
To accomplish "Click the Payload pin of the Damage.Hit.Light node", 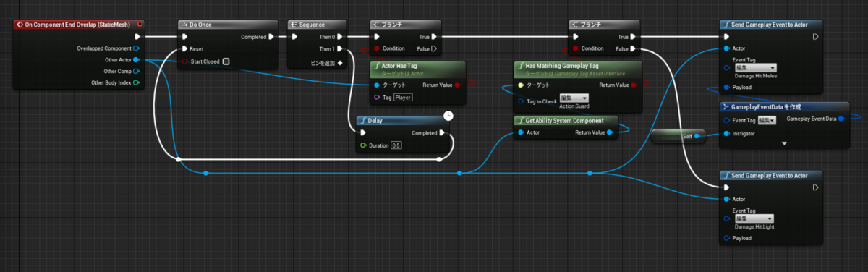I will (726, 237).
